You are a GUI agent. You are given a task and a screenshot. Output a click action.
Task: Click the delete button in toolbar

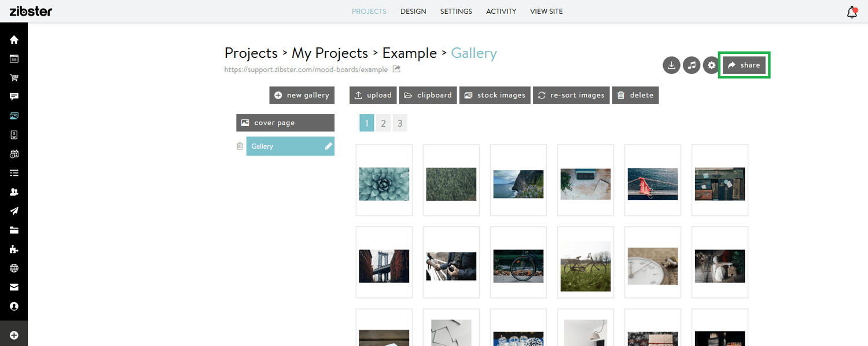click(635, 95)
